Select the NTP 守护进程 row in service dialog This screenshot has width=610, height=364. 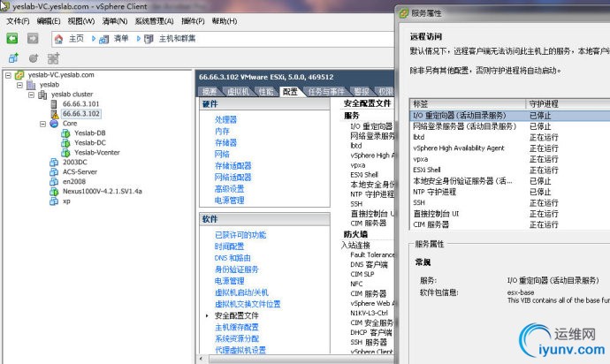coord(509,192)
